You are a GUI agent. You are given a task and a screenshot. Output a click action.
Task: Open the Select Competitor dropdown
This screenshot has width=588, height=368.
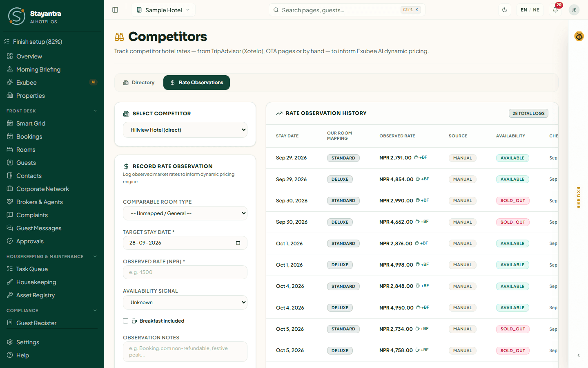pos(185,130)
